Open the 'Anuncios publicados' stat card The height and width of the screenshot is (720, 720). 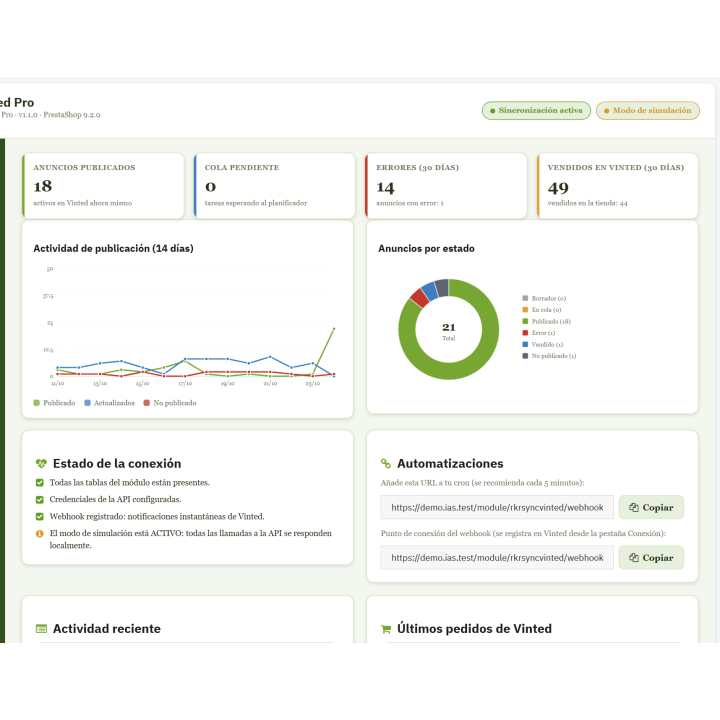[103, 186]
